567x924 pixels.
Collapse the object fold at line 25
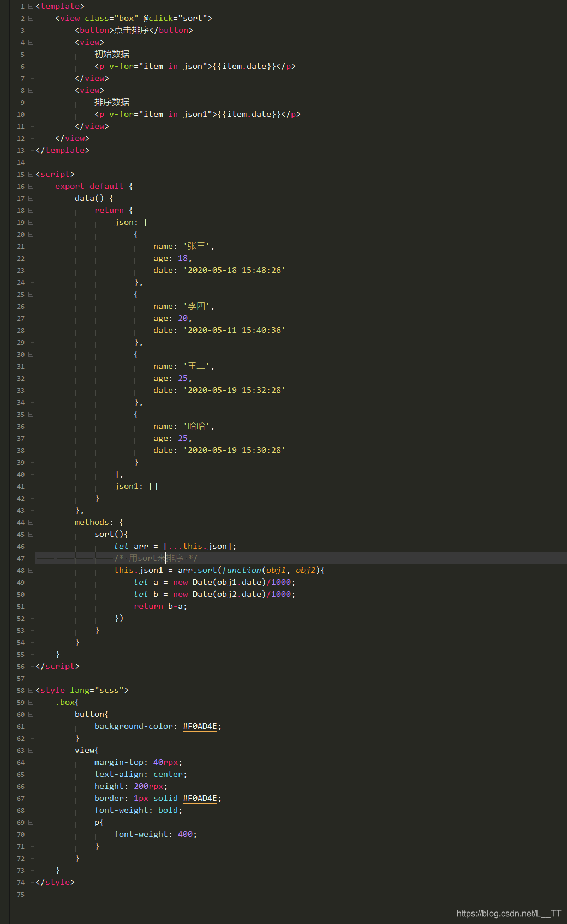tap(31, 294)
